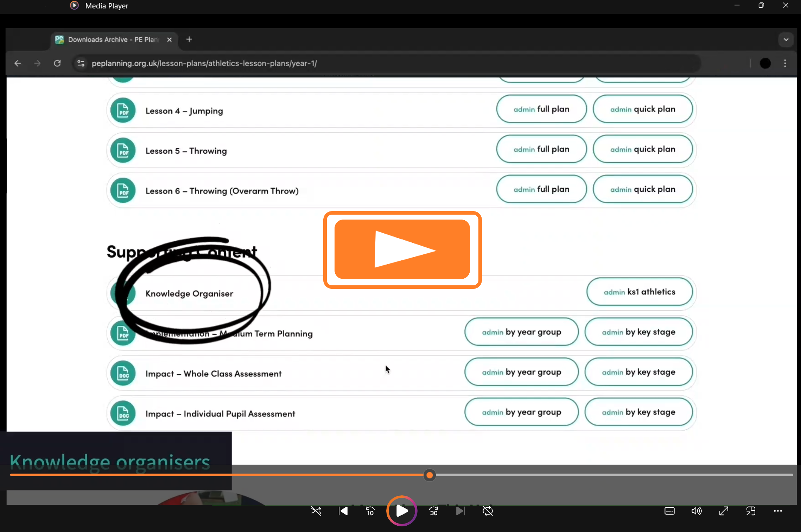Enter fullscreen mode
The height and width of the screenshot is (532, 801).
tap(723, 511)
